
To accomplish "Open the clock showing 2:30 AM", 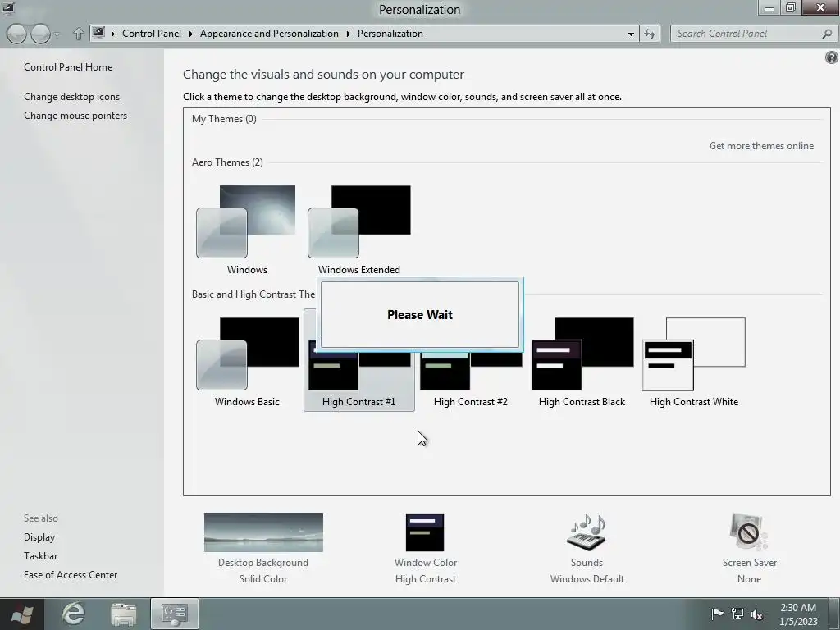I will click(798, 614).
